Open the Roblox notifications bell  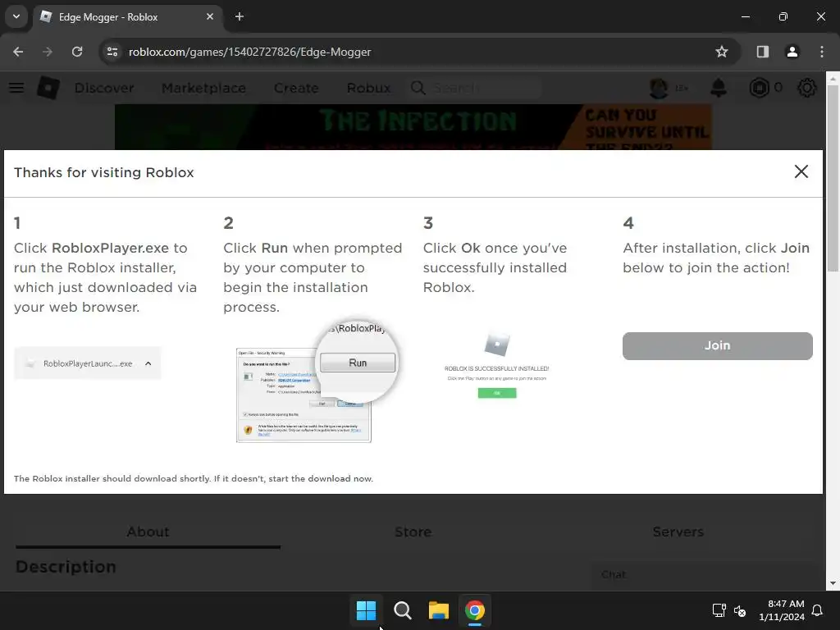719,88
